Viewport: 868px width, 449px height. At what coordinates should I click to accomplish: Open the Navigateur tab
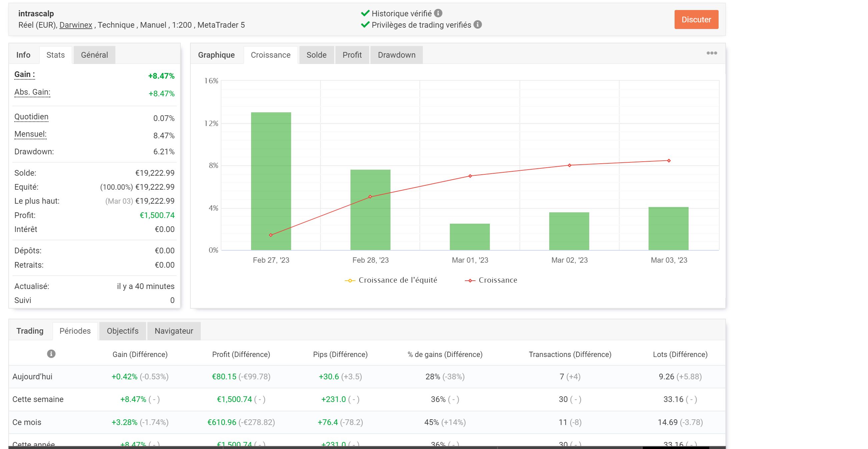coord(173,331)
